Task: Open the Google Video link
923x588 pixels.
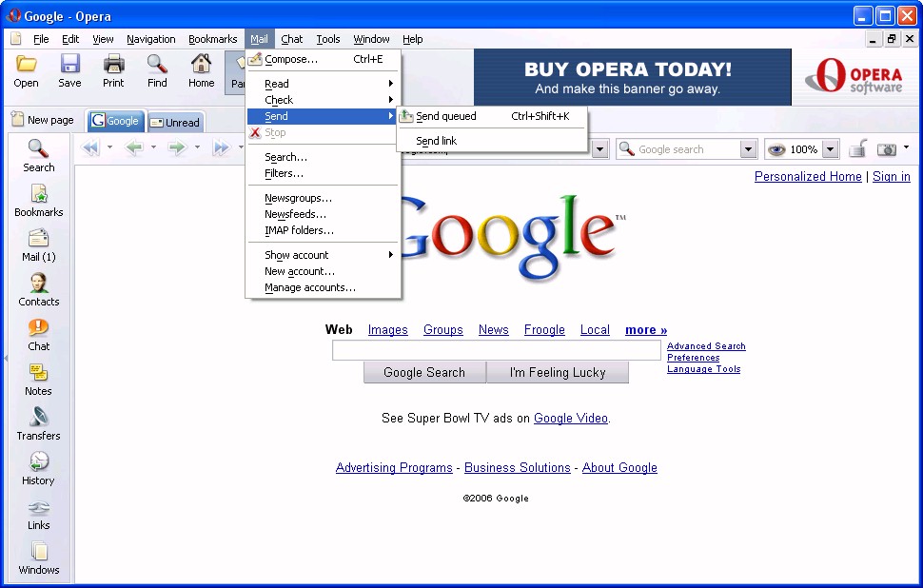Action: (x=570, y=418)
